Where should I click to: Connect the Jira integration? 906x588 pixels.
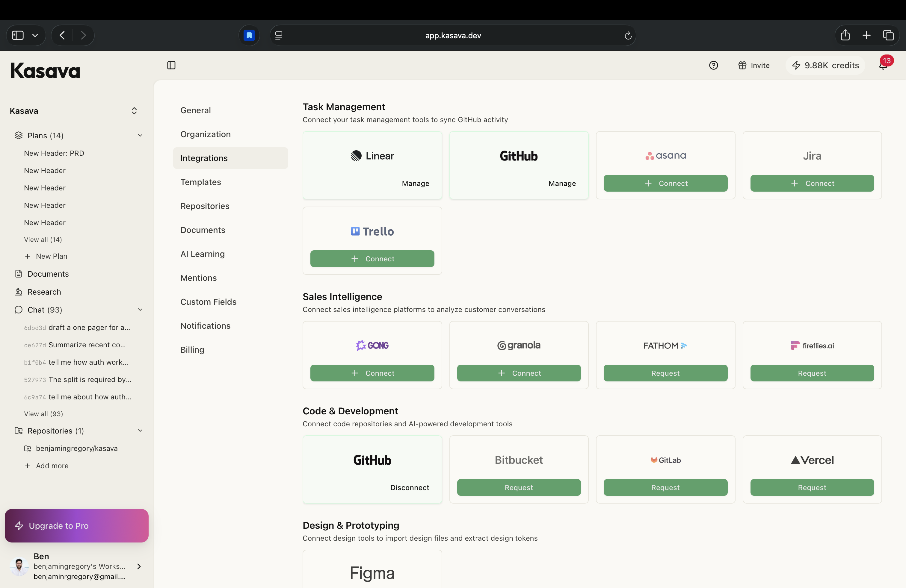pos(812,183)
